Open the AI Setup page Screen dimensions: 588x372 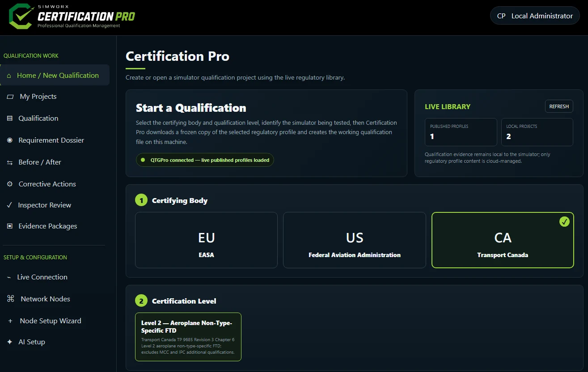[55, 342]
